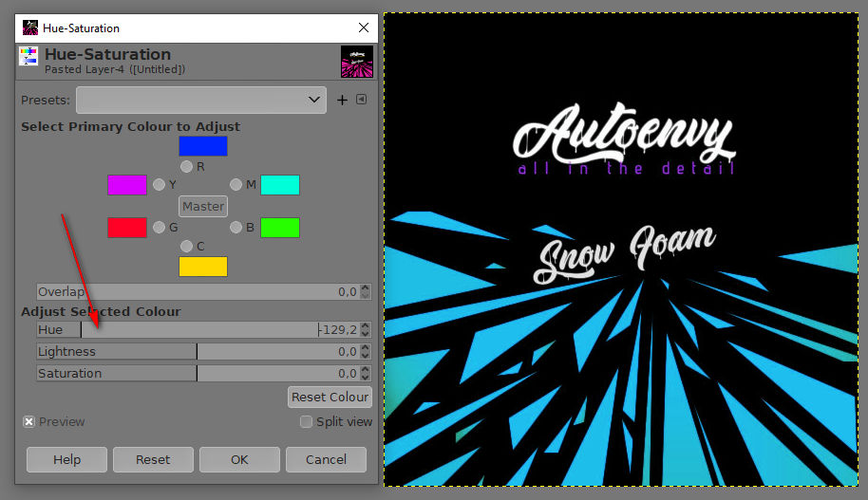Toggle the Preview checkbox
868x500 pixels.
pos(28,422)
